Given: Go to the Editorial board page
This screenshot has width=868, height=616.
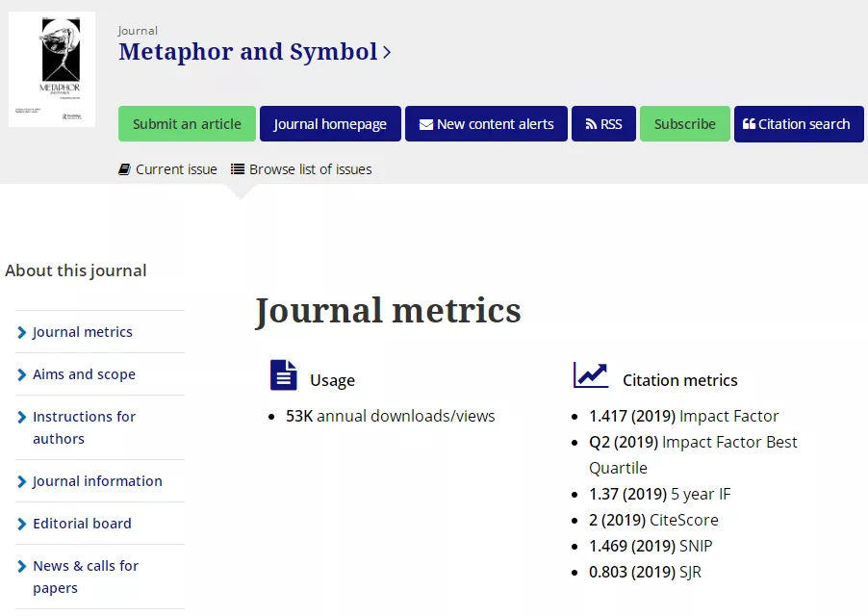Looking at the screenshot, I should coord(82,524).
